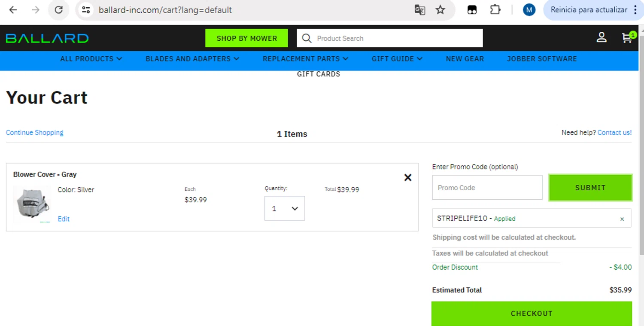Image resolution: width=644 pixels, height=326 pixels.
Task: Click the address bar URL
Action: 165,10
